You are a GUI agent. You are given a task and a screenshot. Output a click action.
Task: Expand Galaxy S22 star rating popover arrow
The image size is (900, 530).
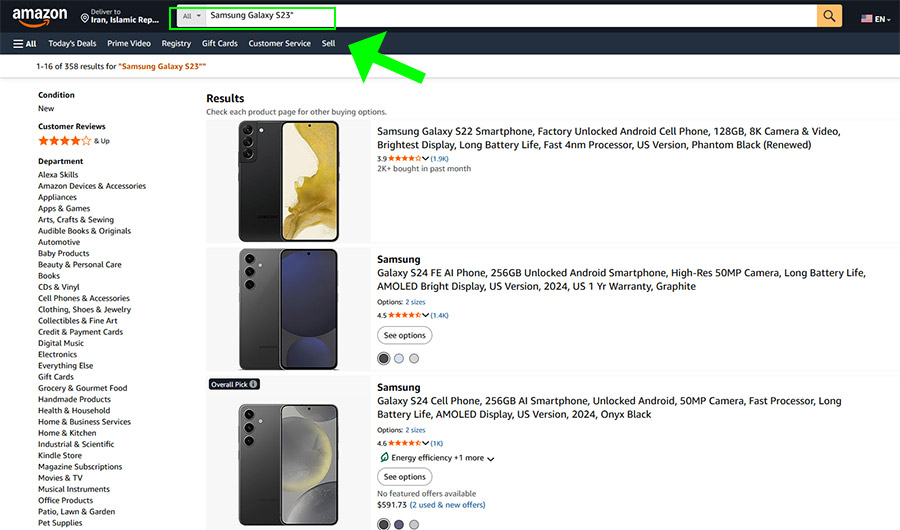click(426, 159)
